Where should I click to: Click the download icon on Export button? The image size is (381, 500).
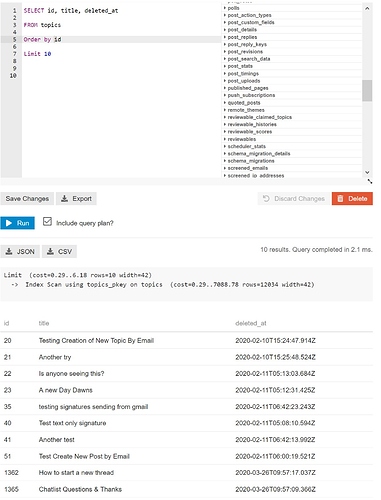(65, 199)
